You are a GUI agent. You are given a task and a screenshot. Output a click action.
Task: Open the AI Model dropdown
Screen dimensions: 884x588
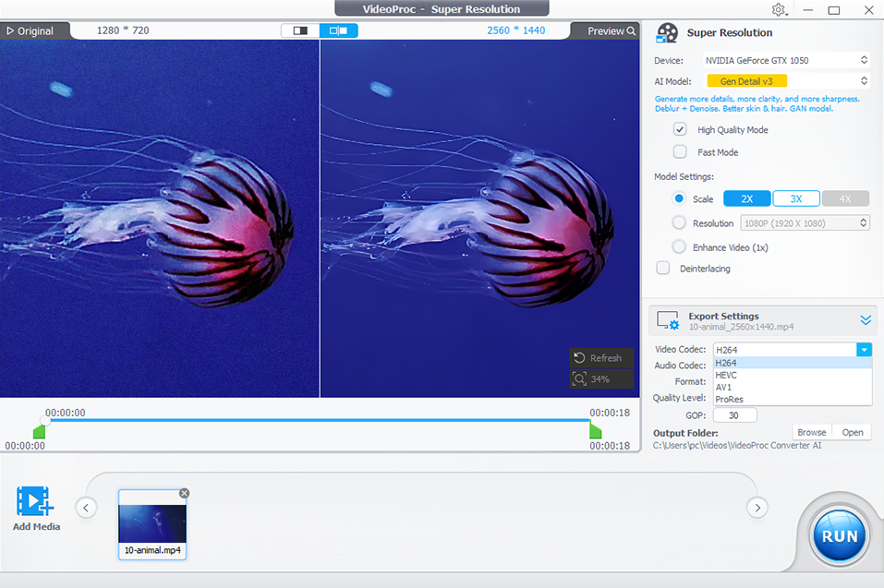pyautogui.click(x=787, y=81)
